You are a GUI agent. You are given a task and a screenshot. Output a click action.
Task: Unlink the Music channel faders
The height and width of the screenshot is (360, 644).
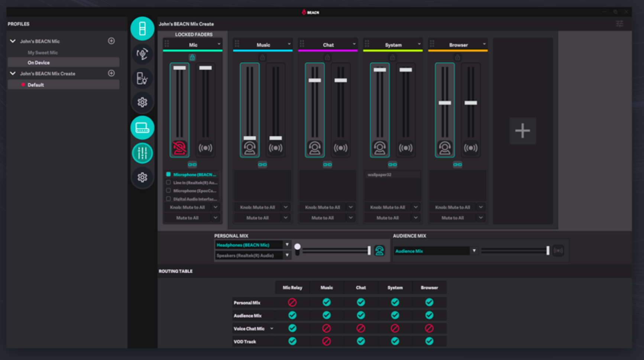[x=262, y=165]
